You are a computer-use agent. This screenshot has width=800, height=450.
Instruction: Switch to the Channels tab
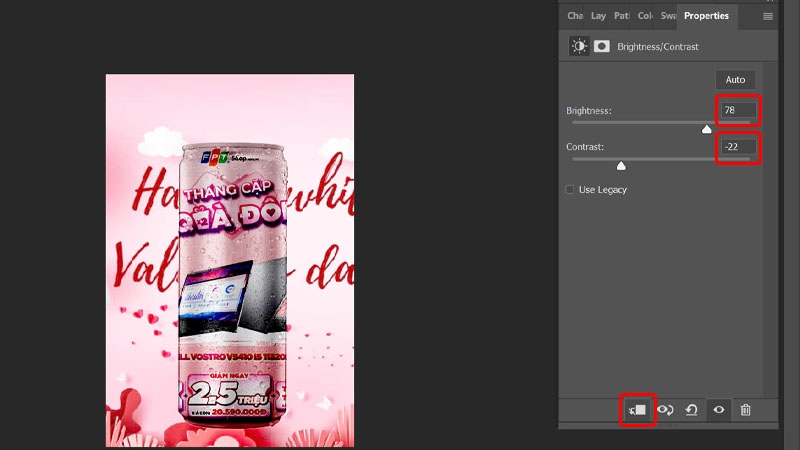pyautogui.click(x=575, y=16)
